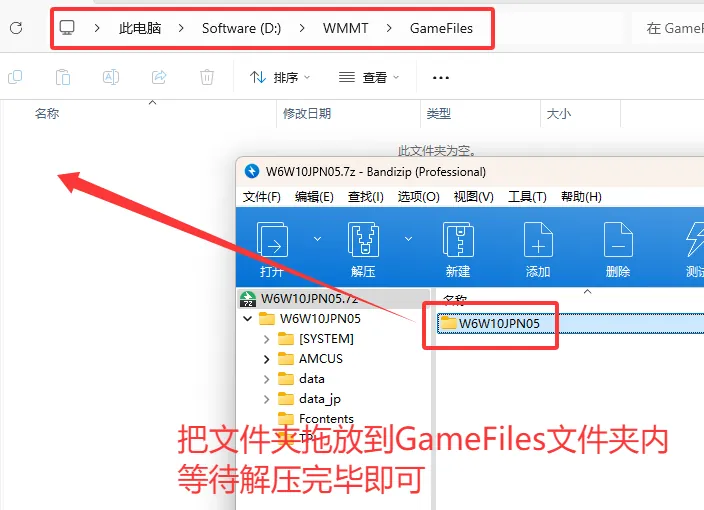Open the 文件(F) menu in Bandizip
Viewport: 704px width, 510px height.
(262, 197)
